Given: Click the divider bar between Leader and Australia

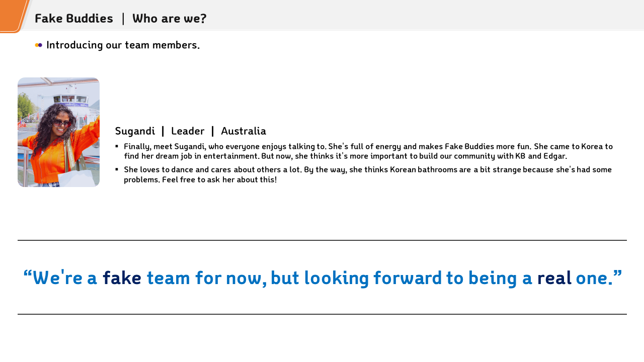Looking at the screenshot, I should [213, 131].
